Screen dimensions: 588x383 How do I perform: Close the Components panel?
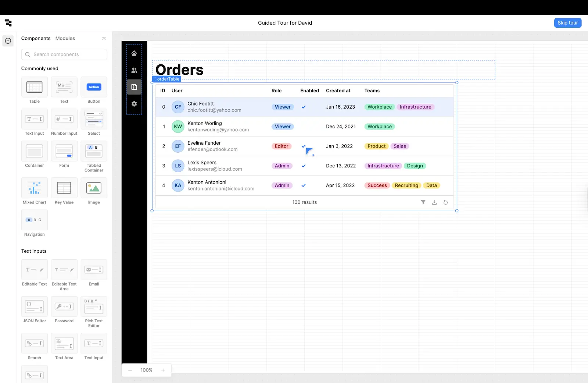(x=104, y=38)
